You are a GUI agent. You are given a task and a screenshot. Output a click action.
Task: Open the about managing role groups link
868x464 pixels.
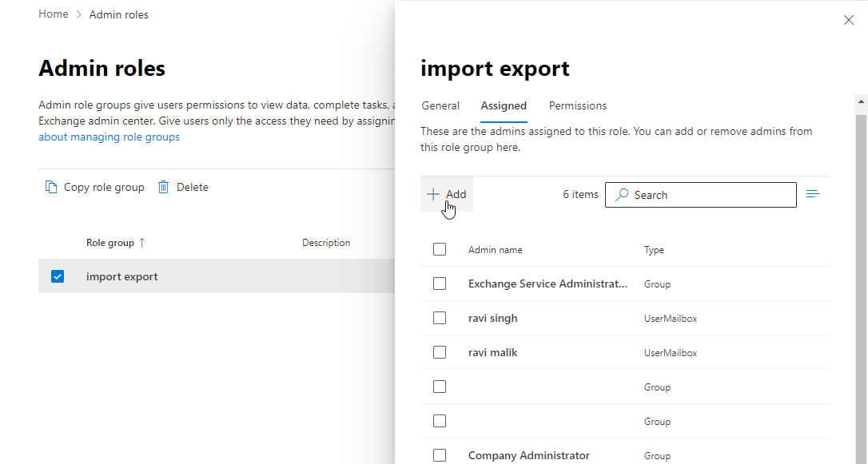[109, 137]
